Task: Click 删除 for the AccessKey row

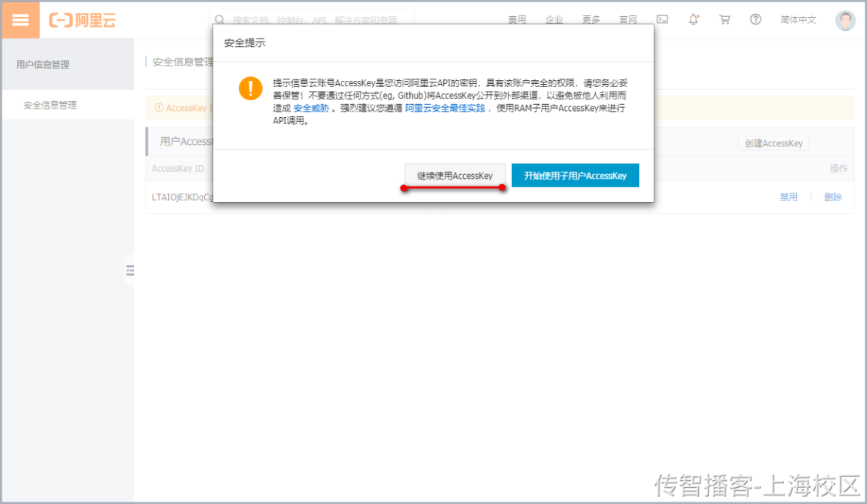Action: tap(833, 197)
